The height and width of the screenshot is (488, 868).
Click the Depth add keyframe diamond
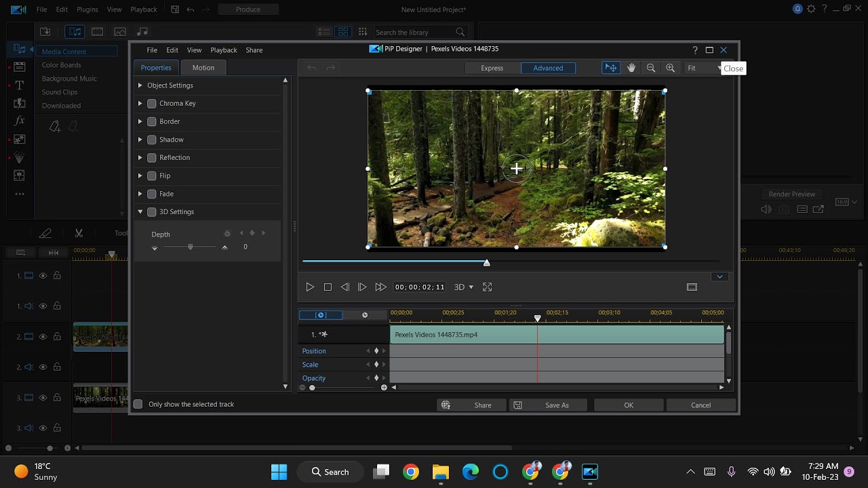coord(252,233)
